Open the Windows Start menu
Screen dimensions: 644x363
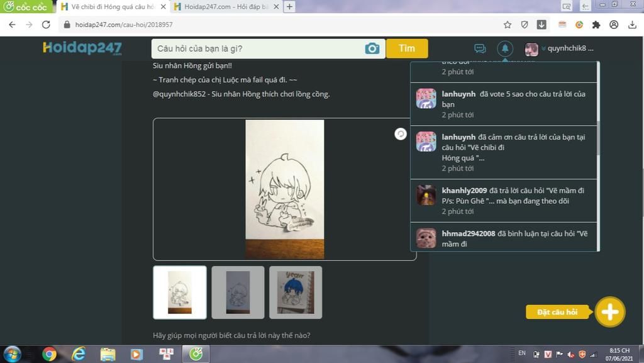tap(13, 354)
